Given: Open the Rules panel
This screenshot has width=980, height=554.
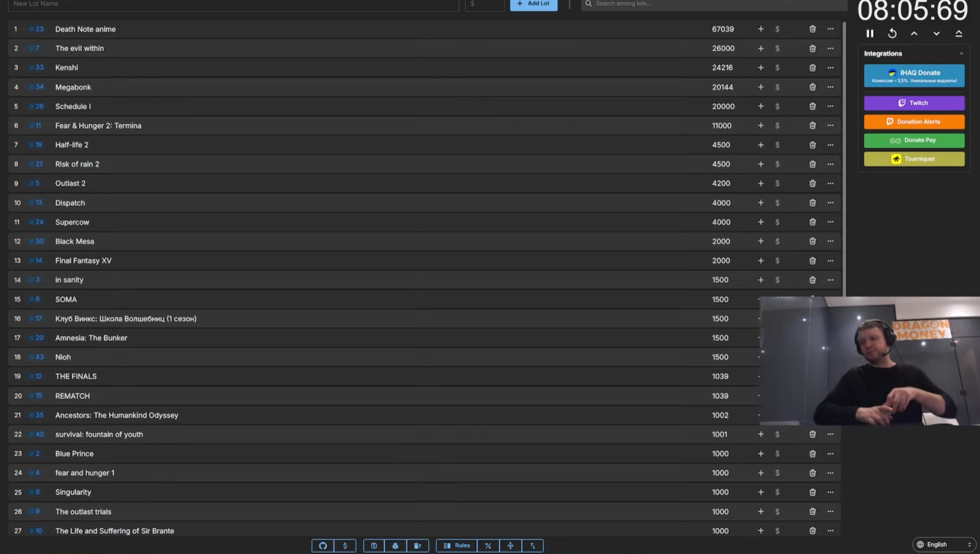Looking at the screenshot, I should point(456,546).
